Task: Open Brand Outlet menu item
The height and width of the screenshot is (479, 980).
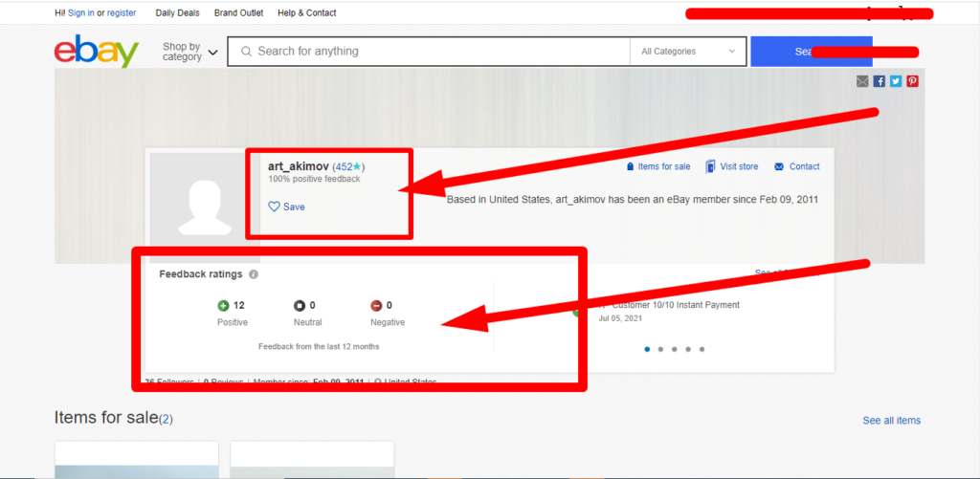Action: [238, 12]
